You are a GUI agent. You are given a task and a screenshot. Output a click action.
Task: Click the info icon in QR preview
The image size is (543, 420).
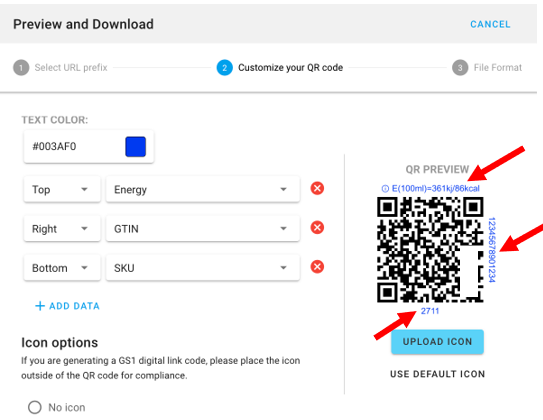point(385,189)
